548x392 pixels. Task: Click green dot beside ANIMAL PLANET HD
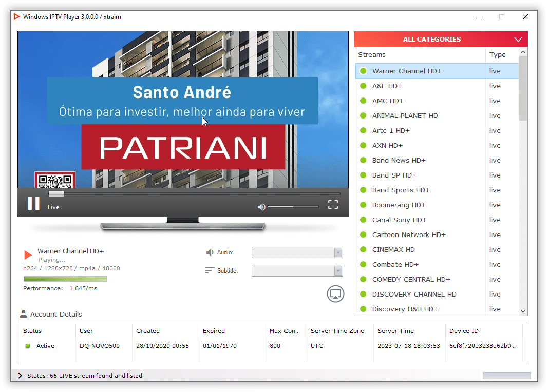(x=363, y=115)
